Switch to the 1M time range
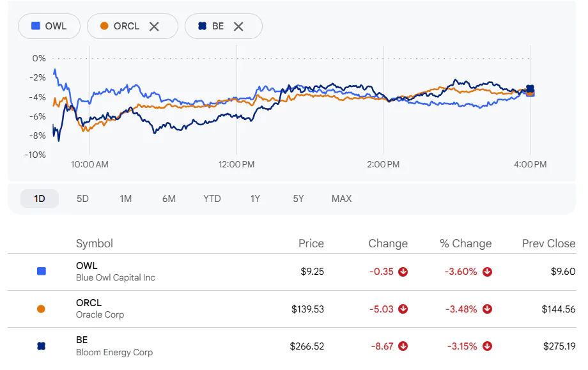The width and height of the screenshot is (588, 370). (126, 199)
